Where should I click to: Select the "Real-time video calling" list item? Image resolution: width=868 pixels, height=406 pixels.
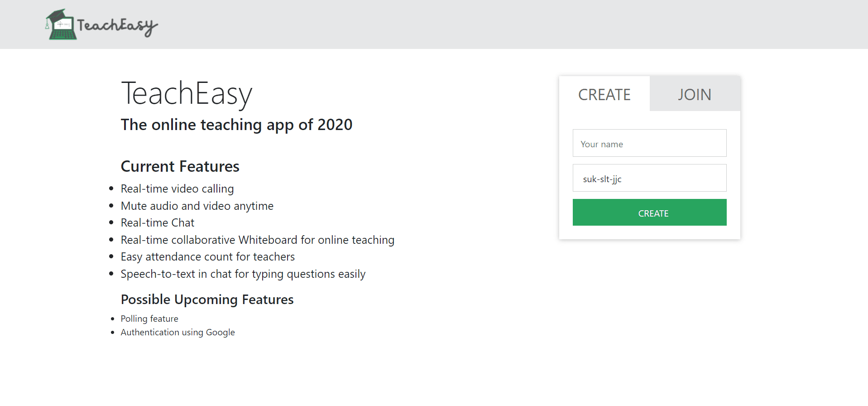click(177, 188)
